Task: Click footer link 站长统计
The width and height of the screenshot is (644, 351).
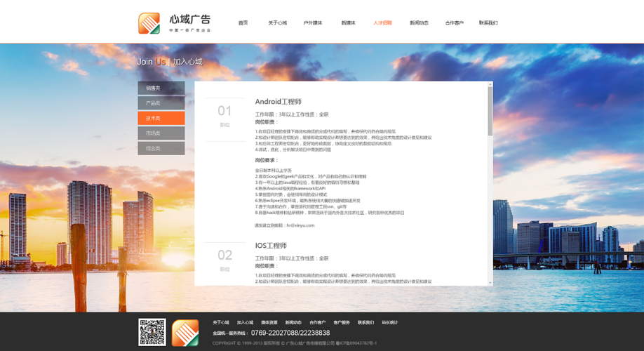Action: [390, 323]
